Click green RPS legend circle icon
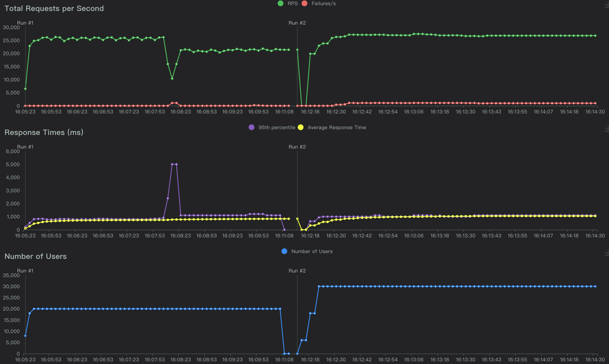 pyautogui.click(x=281, y=4)
